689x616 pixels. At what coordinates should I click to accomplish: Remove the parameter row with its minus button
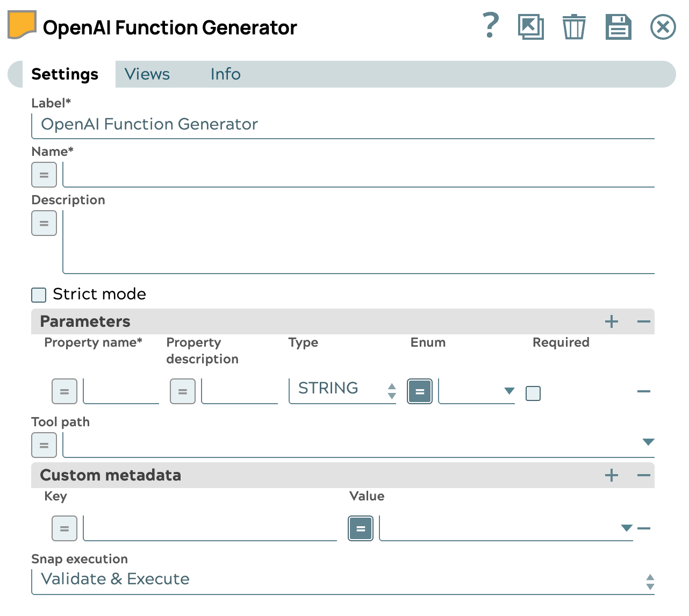click(x=643, y=391)
